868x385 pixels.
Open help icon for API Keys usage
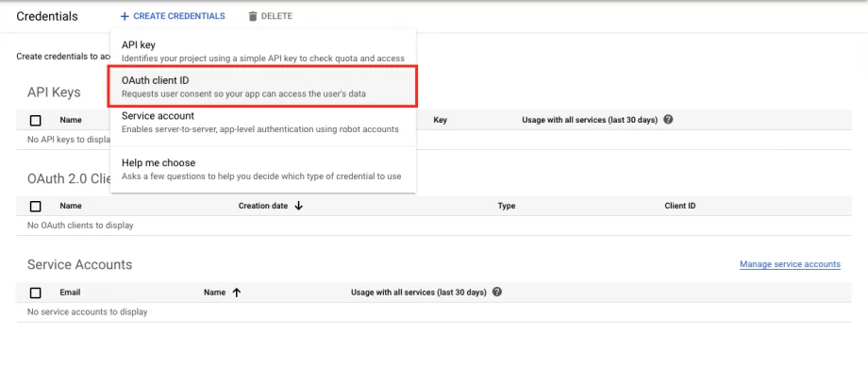pyautogui.click(x=668, y=119)
